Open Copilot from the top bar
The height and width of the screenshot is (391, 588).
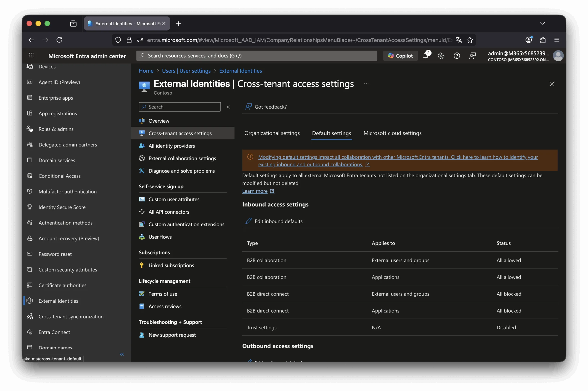(x=400, y=56)
